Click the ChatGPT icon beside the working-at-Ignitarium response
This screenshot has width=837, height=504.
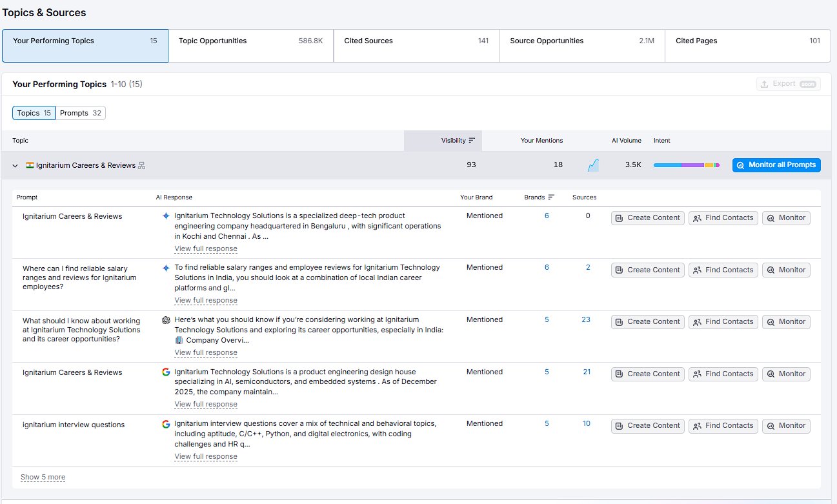pyautogui.click(x=166, y=319)
